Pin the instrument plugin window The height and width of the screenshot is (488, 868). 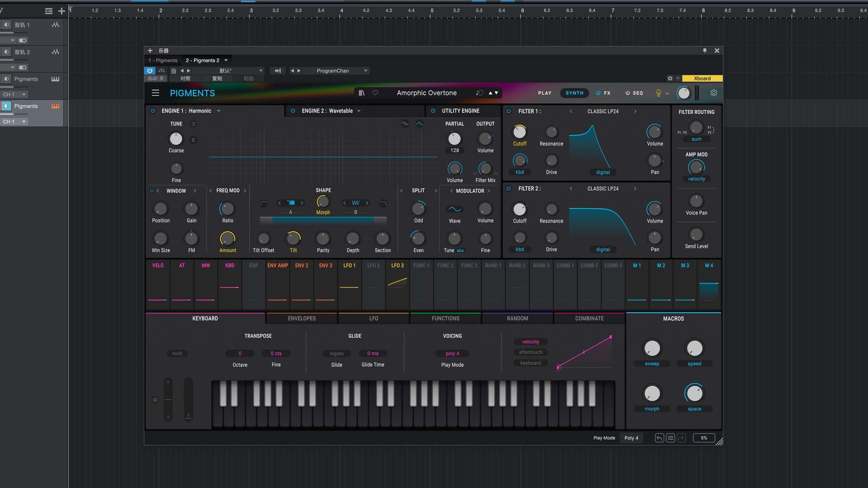[x=705, y=51]
